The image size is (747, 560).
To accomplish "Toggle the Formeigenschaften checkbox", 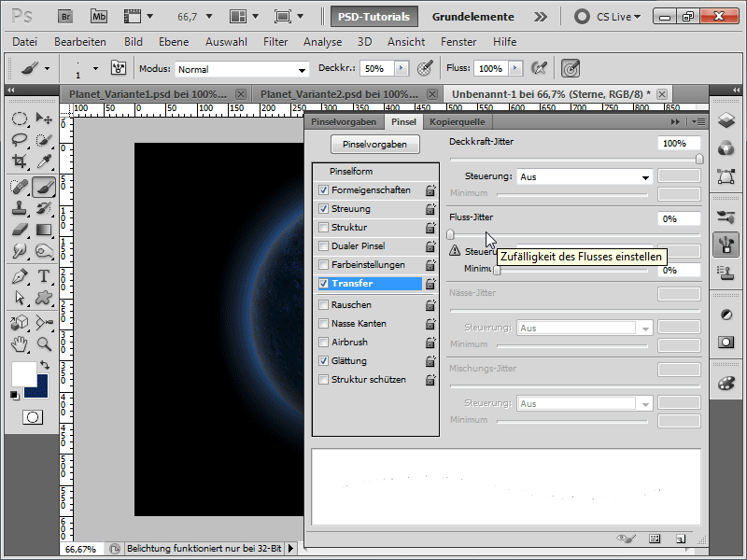I will point(323,190).
